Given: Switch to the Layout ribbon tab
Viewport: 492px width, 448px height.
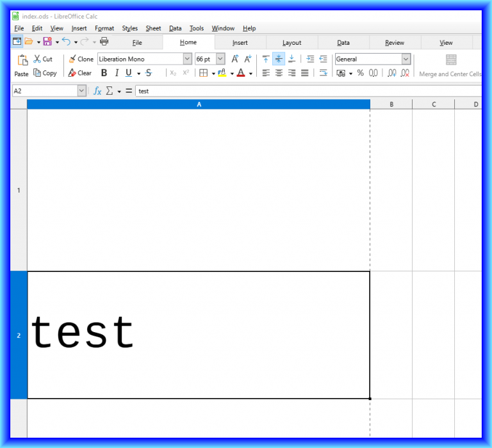Looking at the screenshot, I should pyautogui.click(x=292, y=43).
